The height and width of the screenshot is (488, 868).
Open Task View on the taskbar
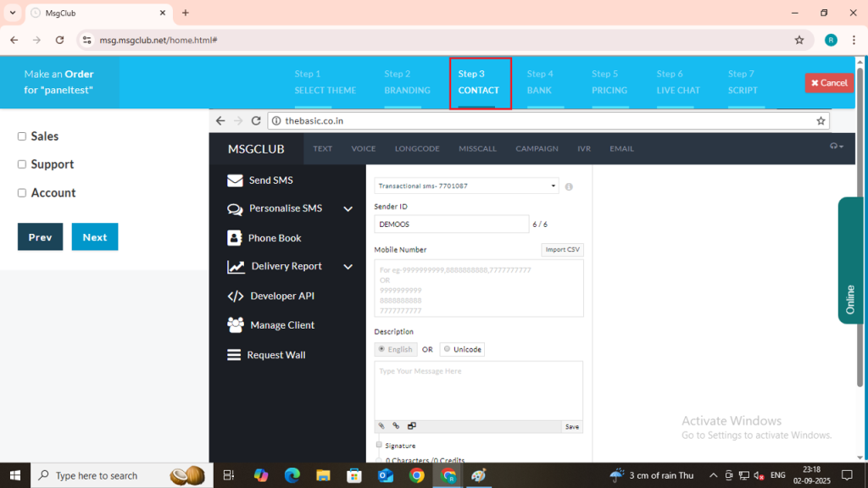click(x=229, y=475)
